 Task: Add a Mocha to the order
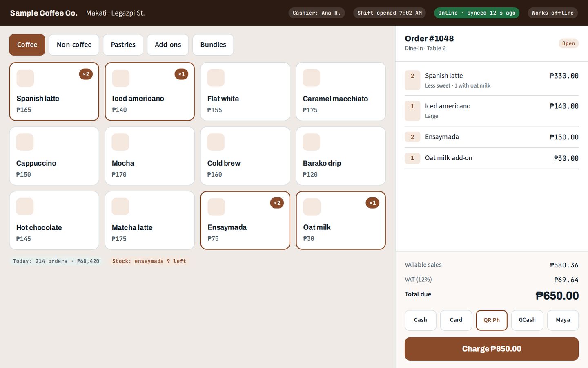click(x=150, y=156)
